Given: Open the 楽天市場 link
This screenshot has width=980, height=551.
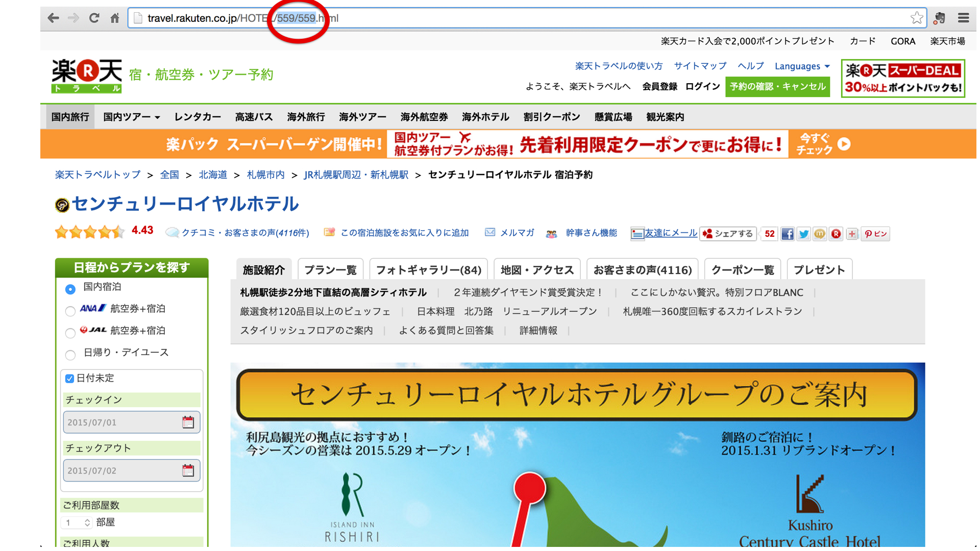Looking at the screenshot, I should [947, 41].
